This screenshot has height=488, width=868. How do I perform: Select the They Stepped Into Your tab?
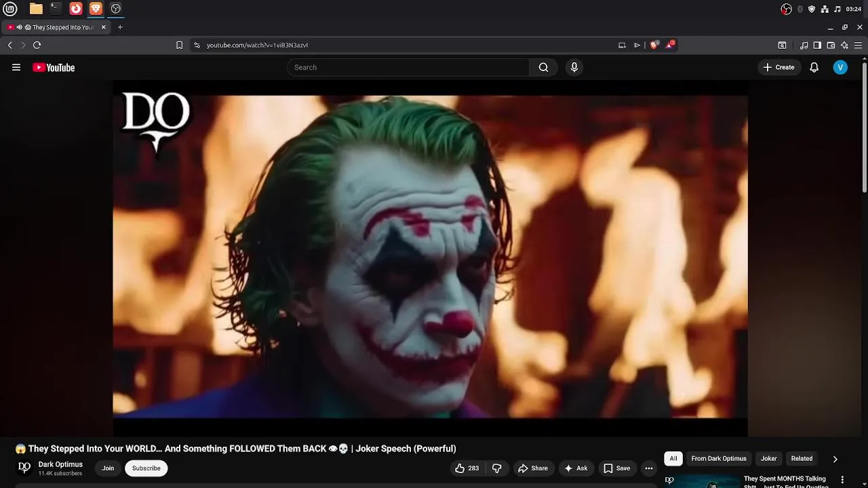click(56, 27)
